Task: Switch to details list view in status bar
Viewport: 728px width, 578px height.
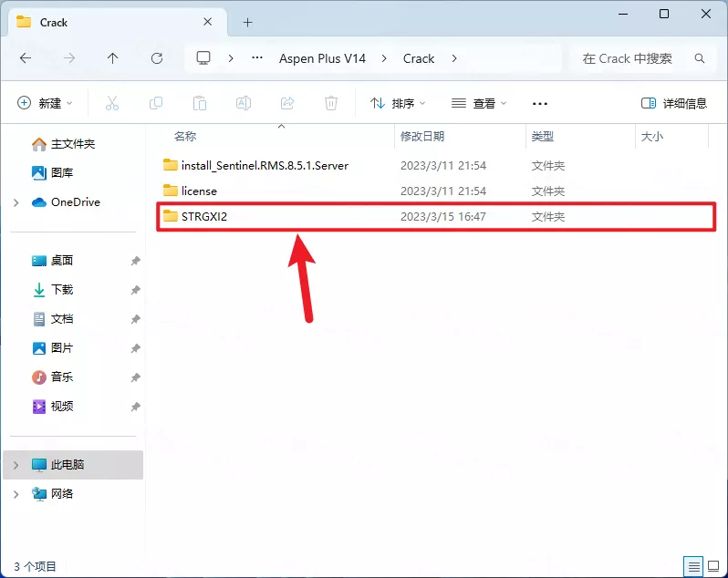Action: click(x=694, y=566)
